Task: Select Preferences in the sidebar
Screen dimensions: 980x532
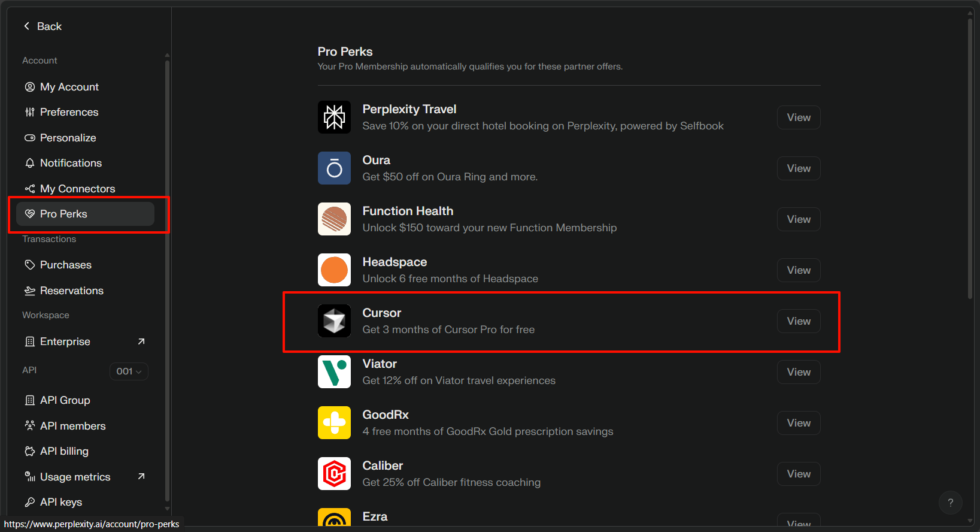Action: 69,112
